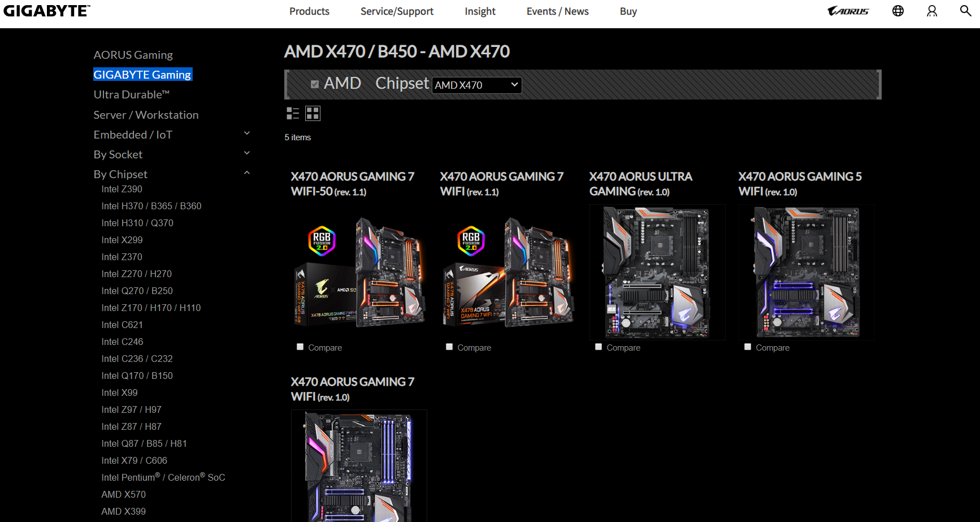Open X470 AORUS GAMING 5 WIFI title
Screen dimensions: 980x522
[x=800, y=184]
